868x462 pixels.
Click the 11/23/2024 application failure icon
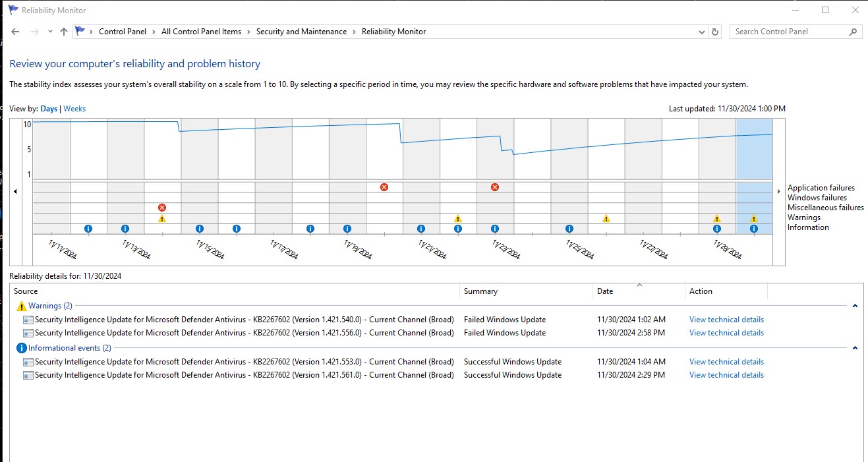(x=495, y=187)
